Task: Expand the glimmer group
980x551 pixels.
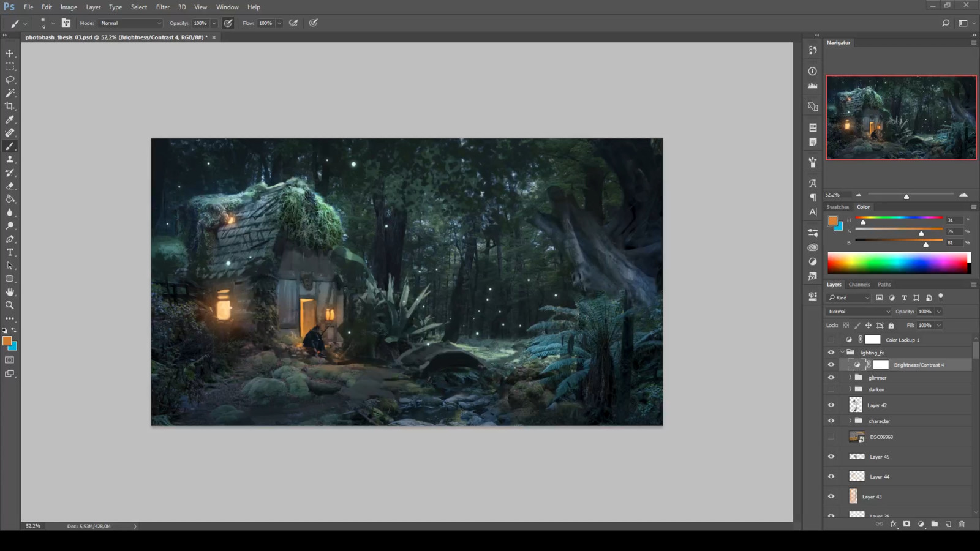Action: coord(850,378)
